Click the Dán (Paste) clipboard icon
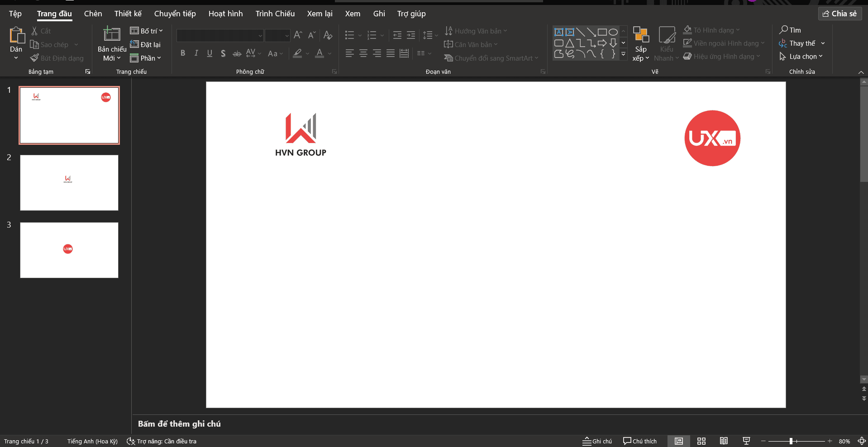The width and height of the screenshot is (868, 447). pos(16,35)
